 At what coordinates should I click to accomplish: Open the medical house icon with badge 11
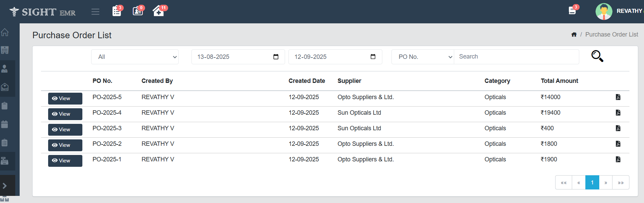pos(158,11)
